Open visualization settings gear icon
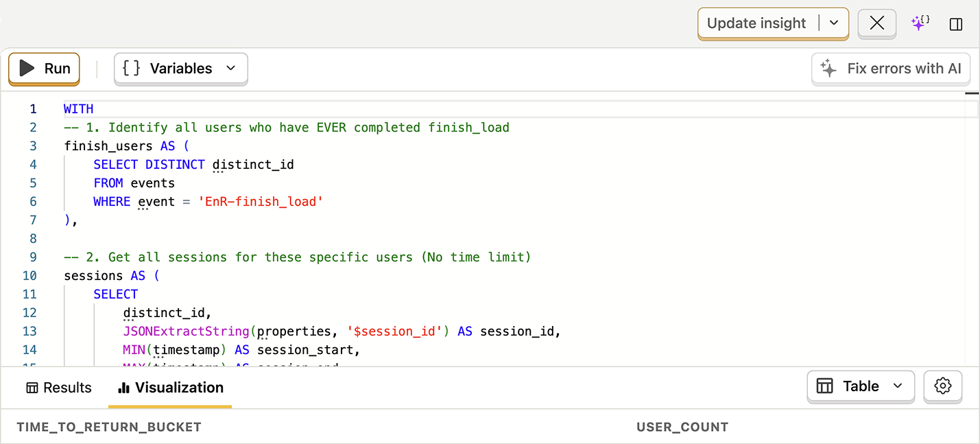The image size is (980, 444). click(x=943, y=386)
